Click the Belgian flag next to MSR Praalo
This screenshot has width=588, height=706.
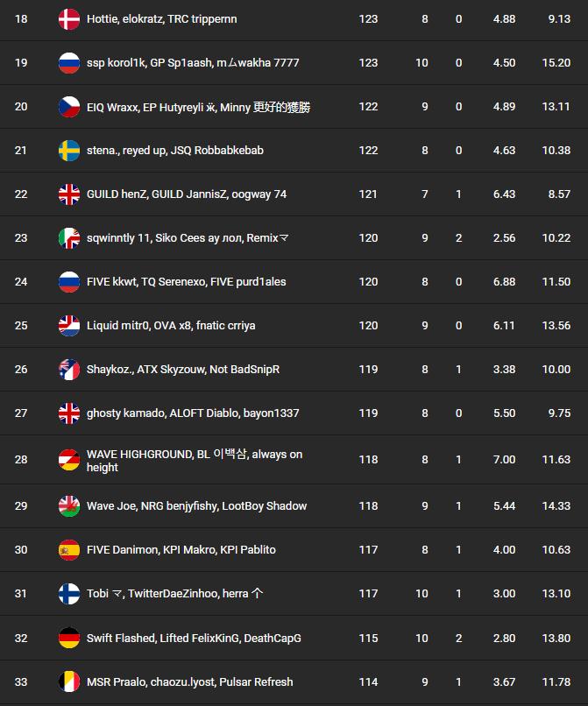(x=68, y=681)
